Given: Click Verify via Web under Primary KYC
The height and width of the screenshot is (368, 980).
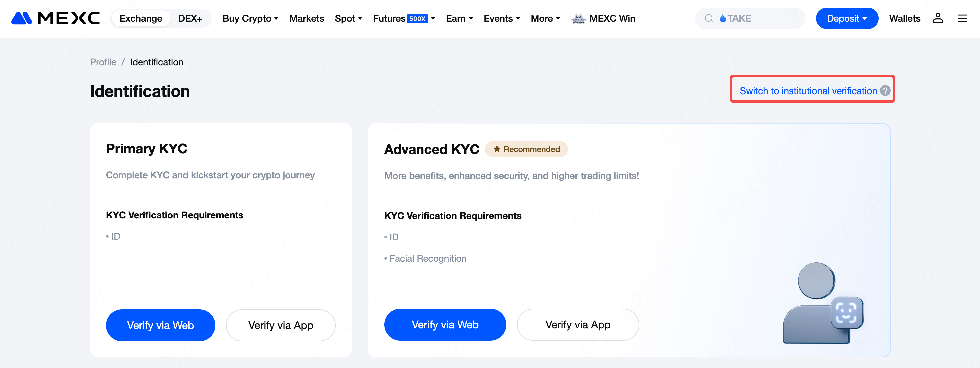Looking at the screenshot, I should pos(160,325).
